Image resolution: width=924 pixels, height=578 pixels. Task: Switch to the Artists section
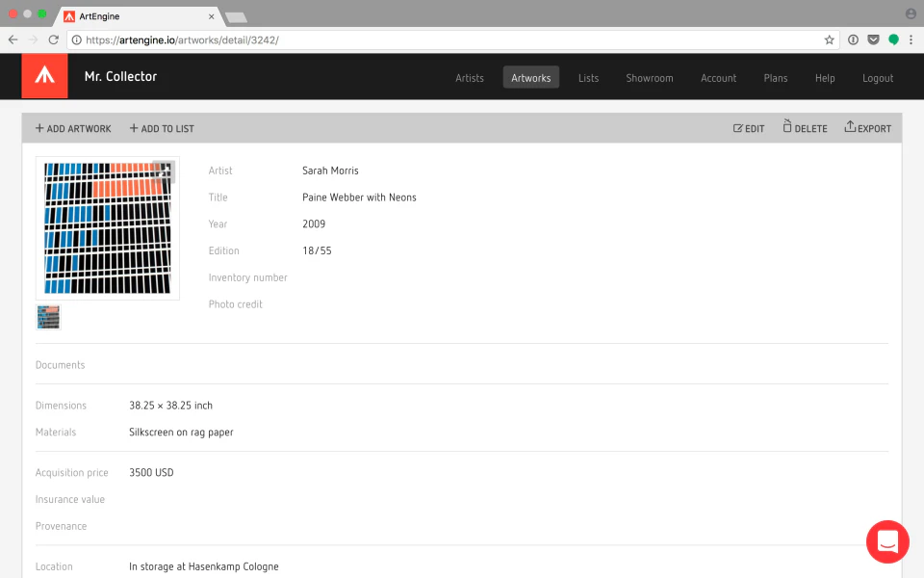point(469,78)
